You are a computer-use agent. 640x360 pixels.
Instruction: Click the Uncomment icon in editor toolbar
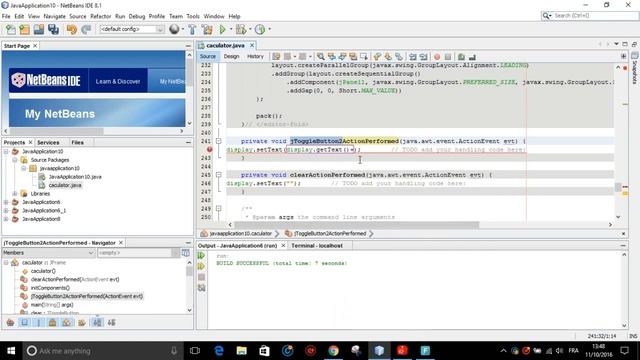(x=472, y=57)
